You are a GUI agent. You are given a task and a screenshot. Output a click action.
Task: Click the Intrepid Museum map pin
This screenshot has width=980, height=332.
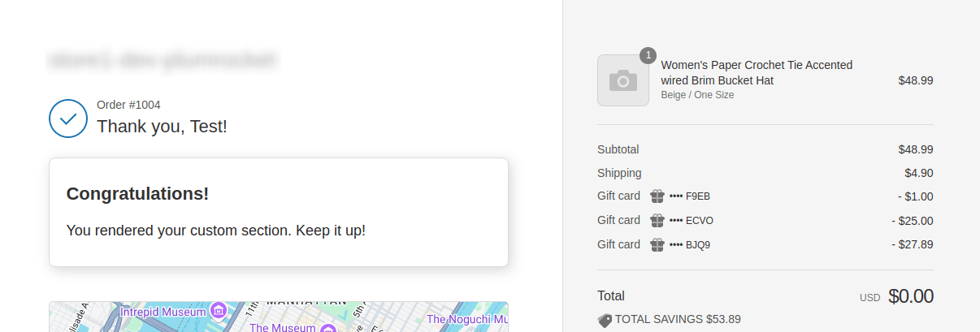[218, 310]
